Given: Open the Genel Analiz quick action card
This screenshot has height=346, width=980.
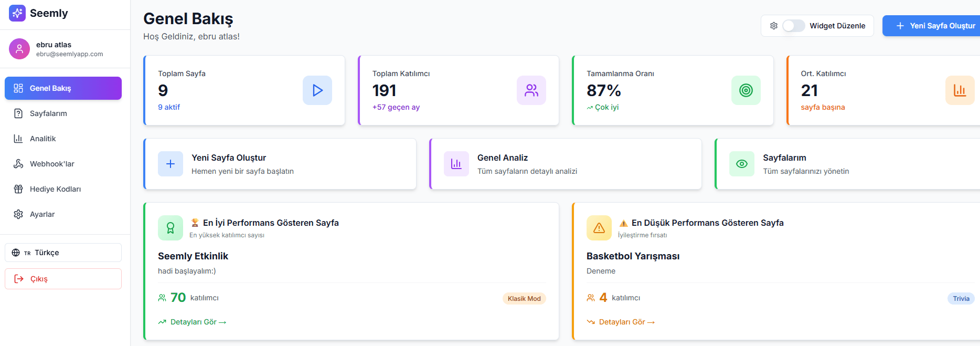Looking at the screenshot, I should (x=565, y=164).
